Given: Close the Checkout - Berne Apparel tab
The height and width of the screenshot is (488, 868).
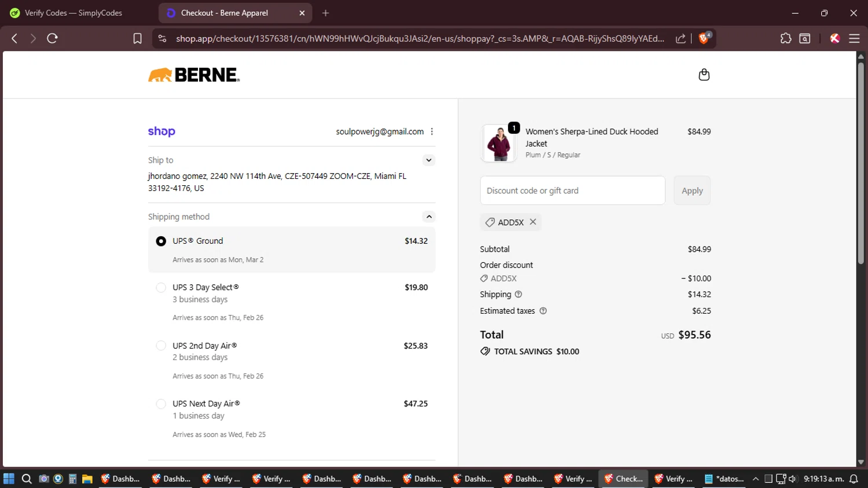Looking at the screenshot, I should click(x=302, y=13).
